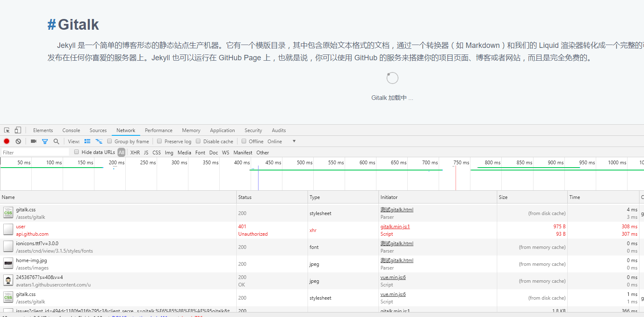Filter requests by Other
Screen dimensions: 644x317
pos(263,152)
